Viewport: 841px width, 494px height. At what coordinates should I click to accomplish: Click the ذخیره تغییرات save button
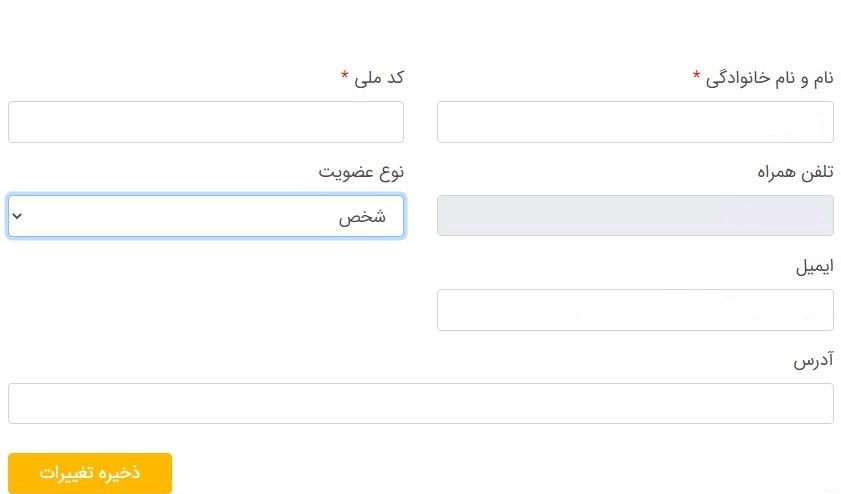point(90,473)
